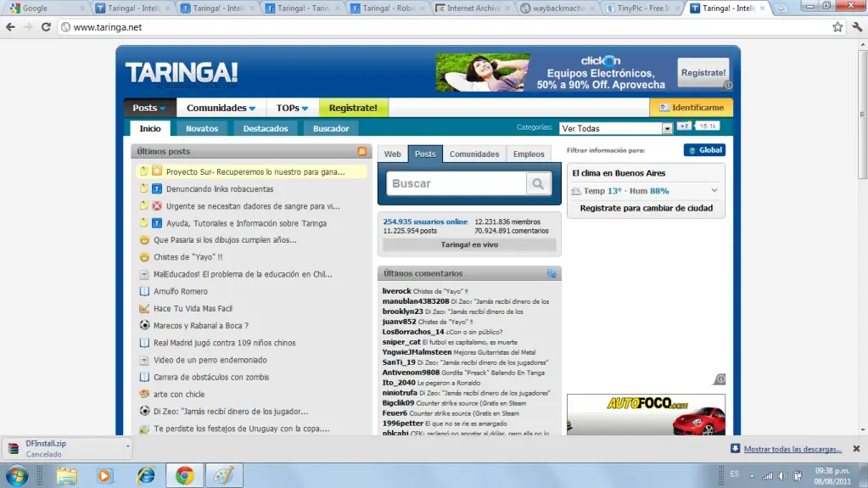Expand the TOPs menu
Image resolution: width=868 pixels, height=488 pixels.
pyautogui.click(x=292, y=108)
